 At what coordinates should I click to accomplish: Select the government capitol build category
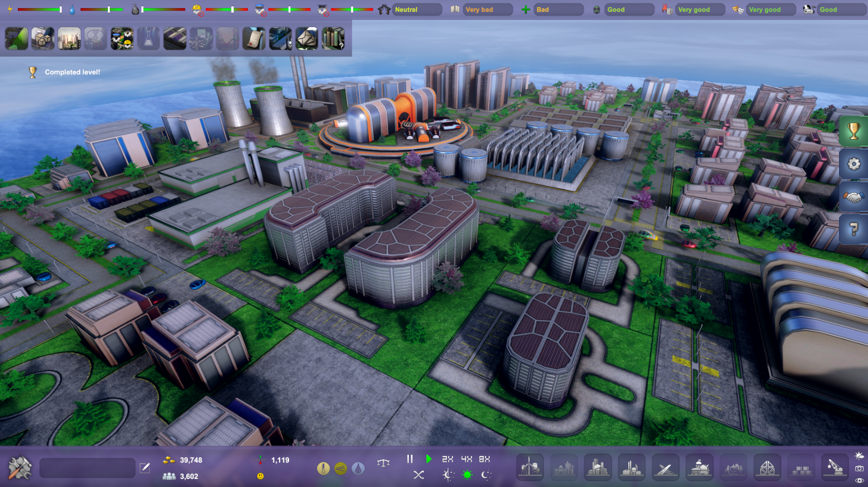point(699,467)
